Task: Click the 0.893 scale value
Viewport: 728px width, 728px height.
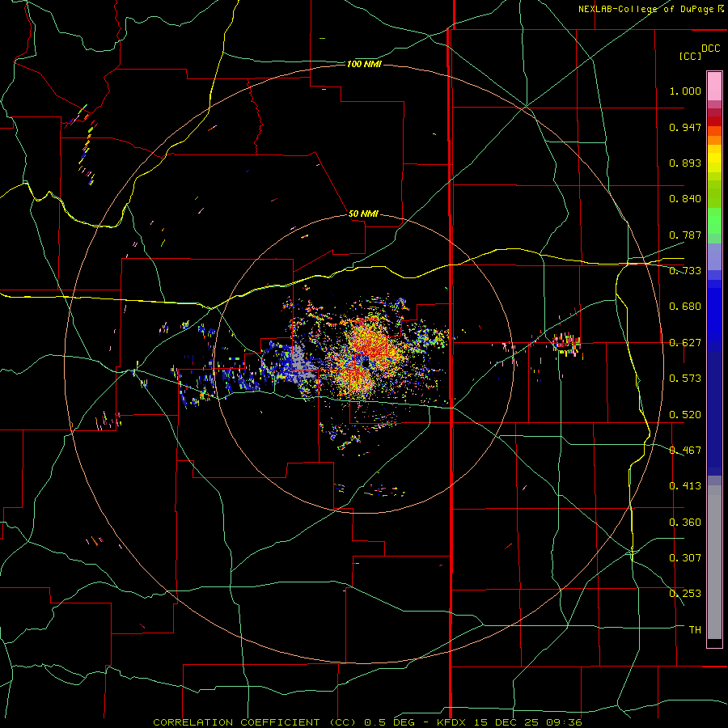Action: pyautogui.click(x=685, y=163)
